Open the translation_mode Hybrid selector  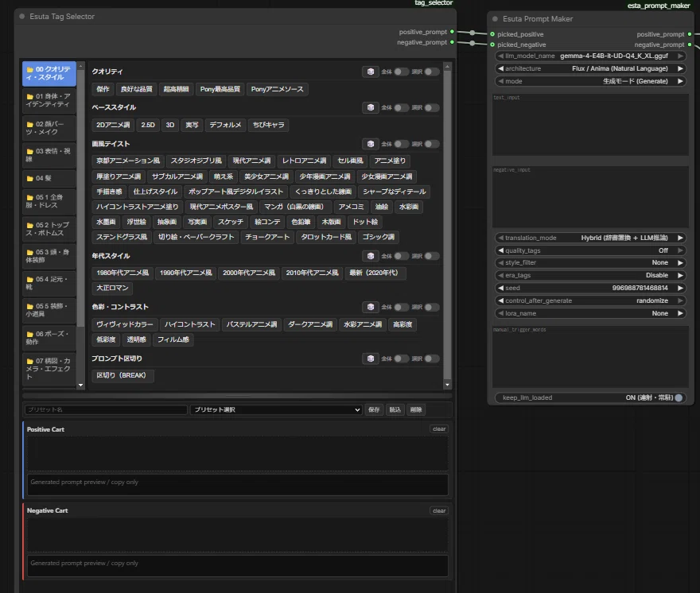[589, 238]
